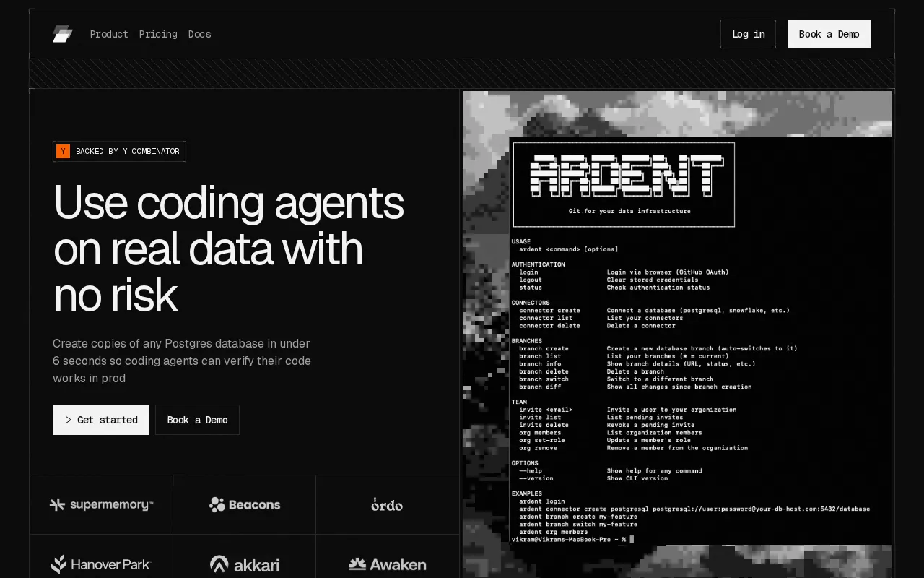Click the 'org remove' command
The image size is (924, 578).
point(538,448)
